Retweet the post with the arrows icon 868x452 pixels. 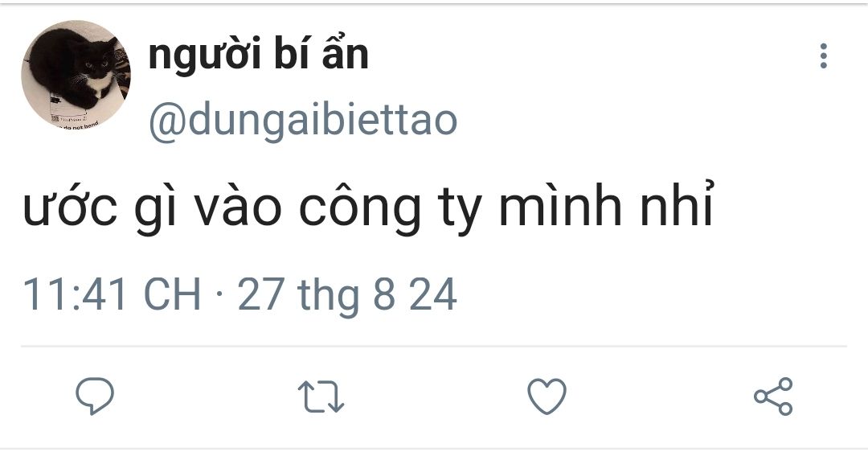pyautogui.click(x=321, y=397)
